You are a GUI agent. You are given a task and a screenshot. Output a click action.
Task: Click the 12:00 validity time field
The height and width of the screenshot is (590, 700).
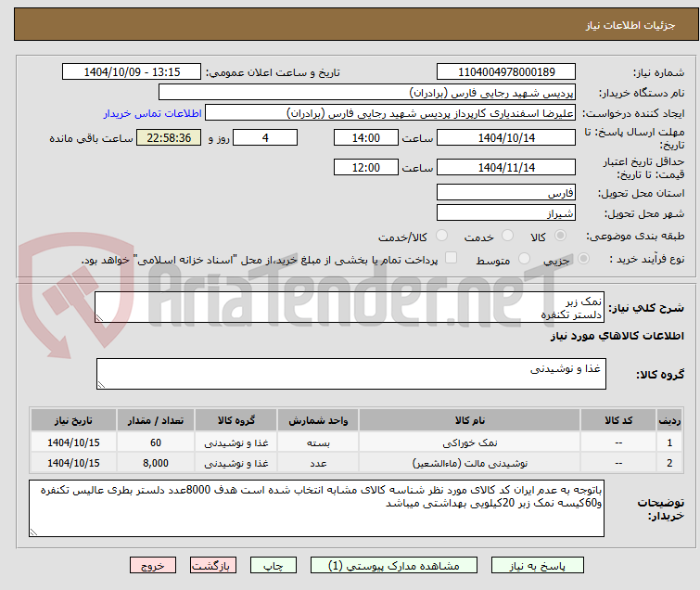click(x=366, y=168)
